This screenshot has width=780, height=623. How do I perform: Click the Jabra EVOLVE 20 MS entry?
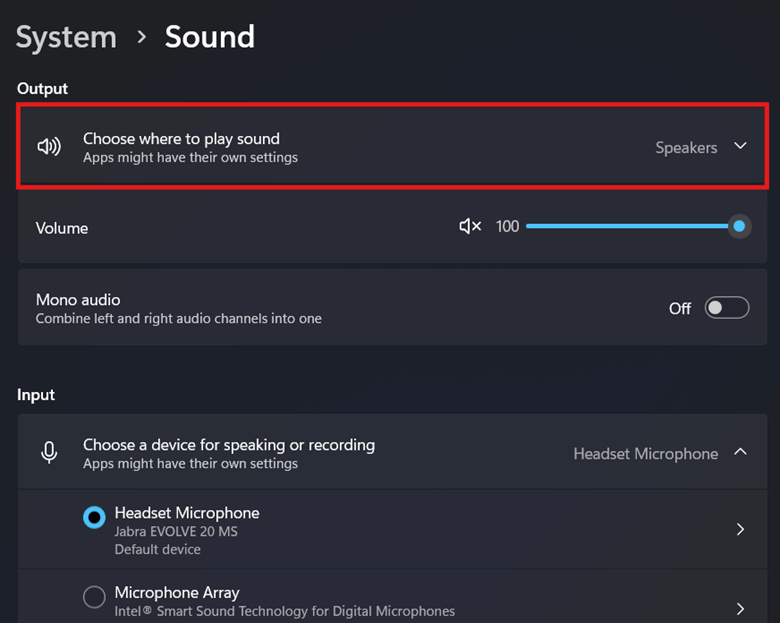[176, 531]
